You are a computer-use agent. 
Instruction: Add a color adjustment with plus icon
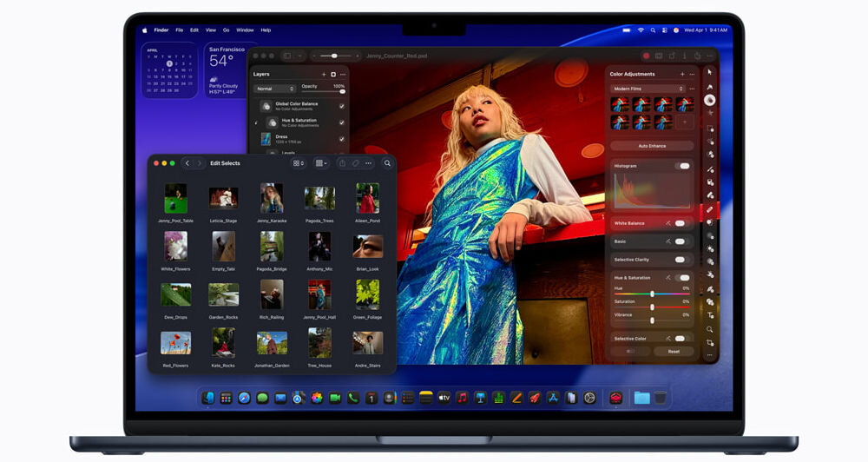pyautogui.click(x=682, y=74)
